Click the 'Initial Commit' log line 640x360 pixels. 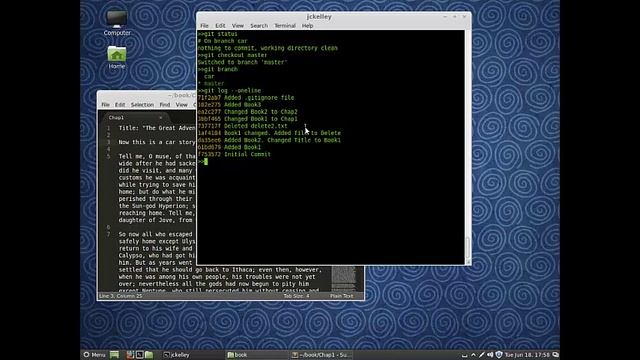(234, 154)
